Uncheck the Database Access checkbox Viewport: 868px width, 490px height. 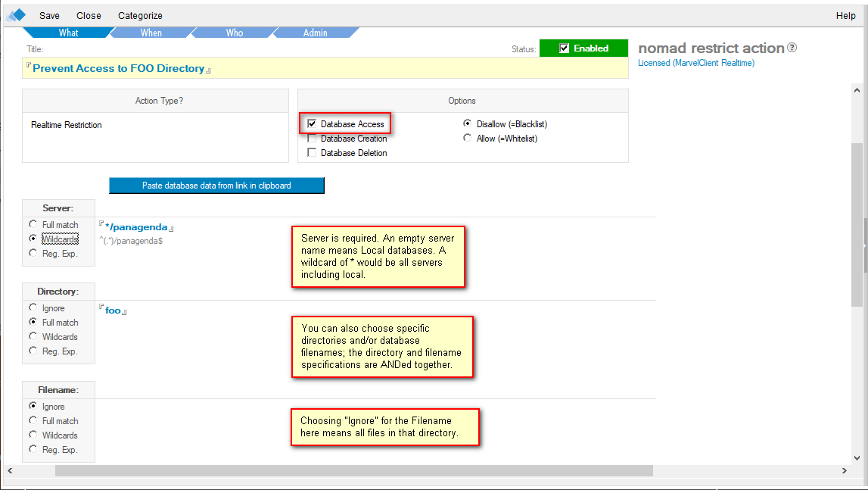312,124
